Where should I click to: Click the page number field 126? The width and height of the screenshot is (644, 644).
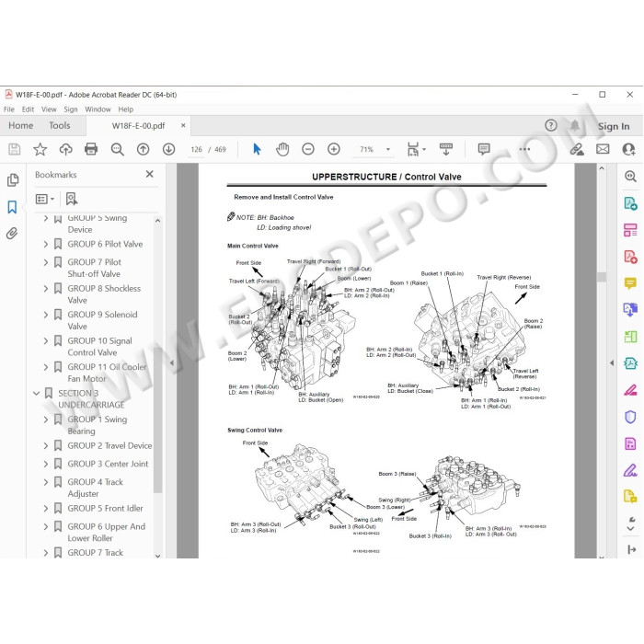196,149
